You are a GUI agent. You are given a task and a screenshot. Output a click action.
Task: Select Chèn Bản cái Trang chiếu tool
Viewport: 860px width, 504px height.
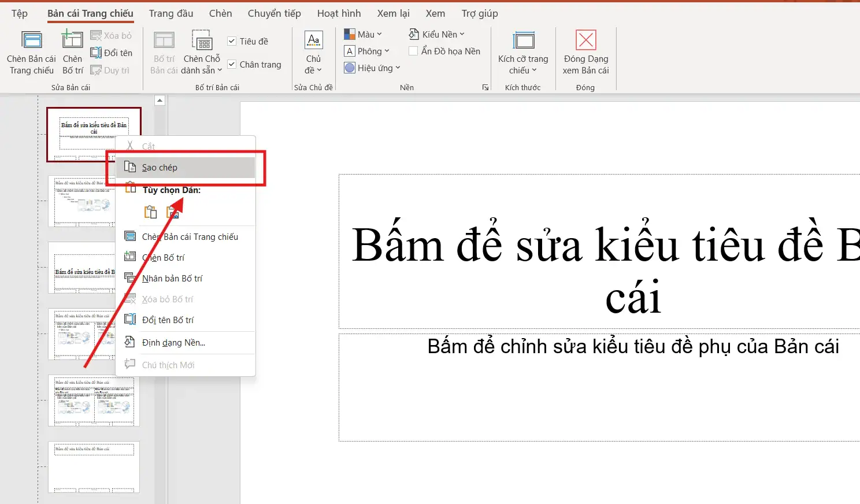point(31,52)
